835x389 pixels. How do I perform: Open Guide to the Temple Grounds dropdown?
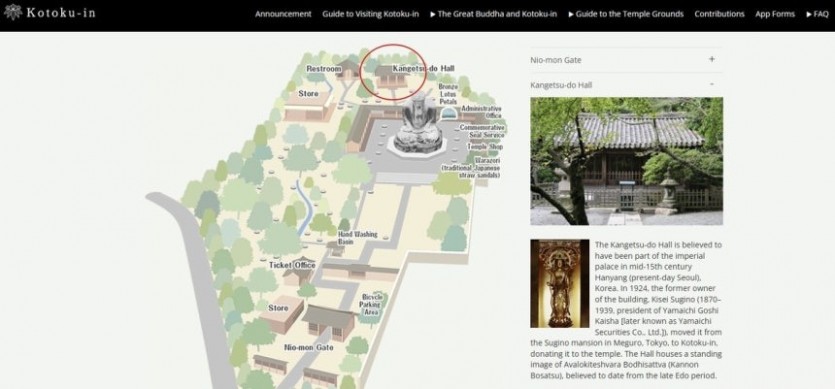(626, 14)
